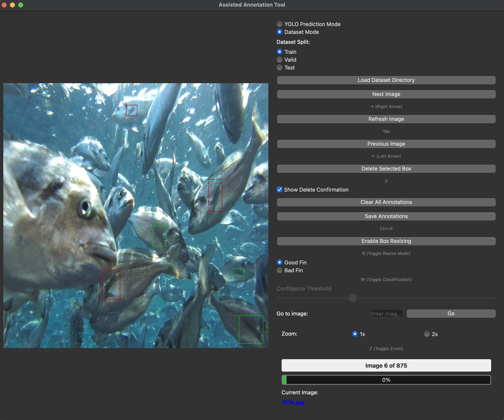Select the tall red box on center-right fish
This screenshot has height=420, width=504.
point(215,195)
